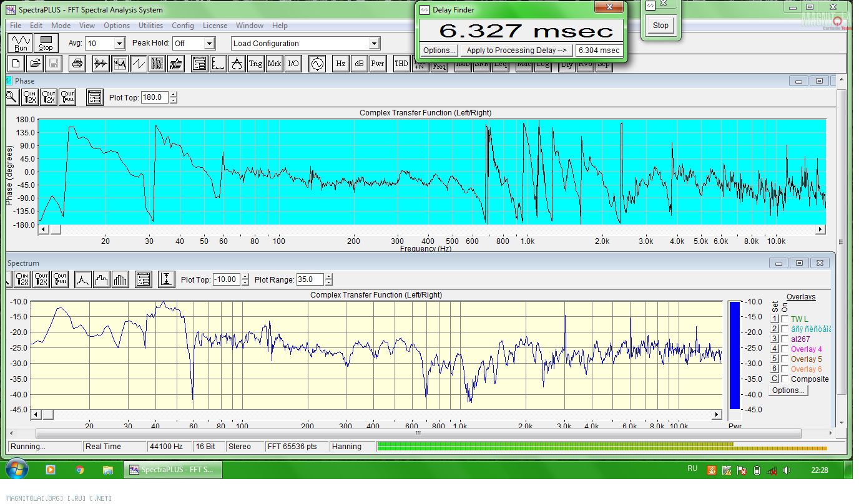Viewport: 864px width, 504px height.
Task: Open the time series view icon
Action: (101, 63)
